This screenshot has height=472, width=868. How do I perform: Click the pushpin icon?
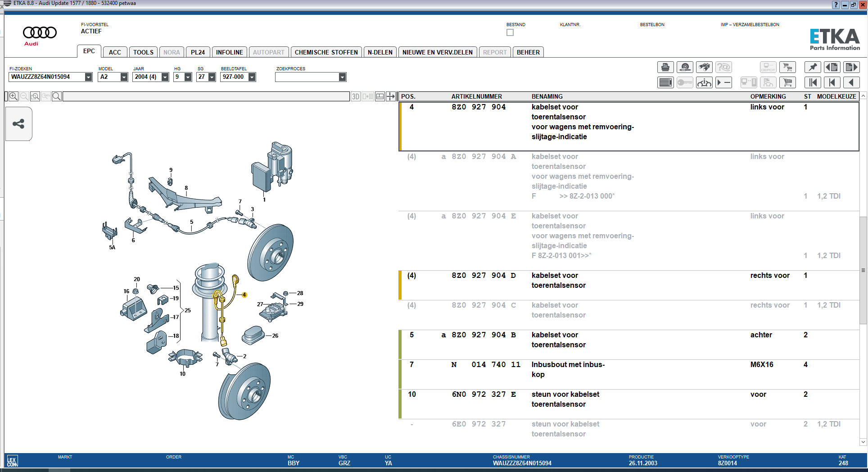pyautogui.click(x=813, y=68)
